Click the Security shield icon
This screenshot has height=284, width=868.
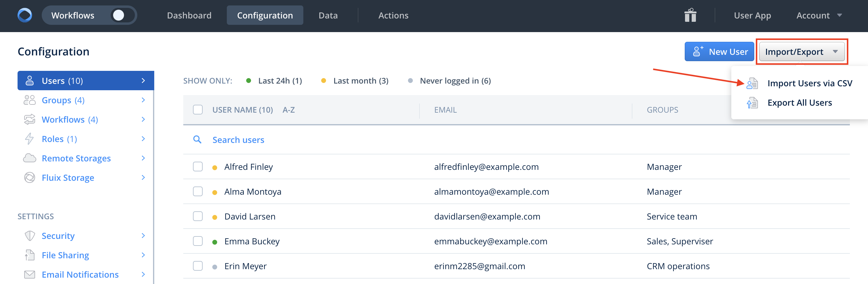(x=30, y=236)
